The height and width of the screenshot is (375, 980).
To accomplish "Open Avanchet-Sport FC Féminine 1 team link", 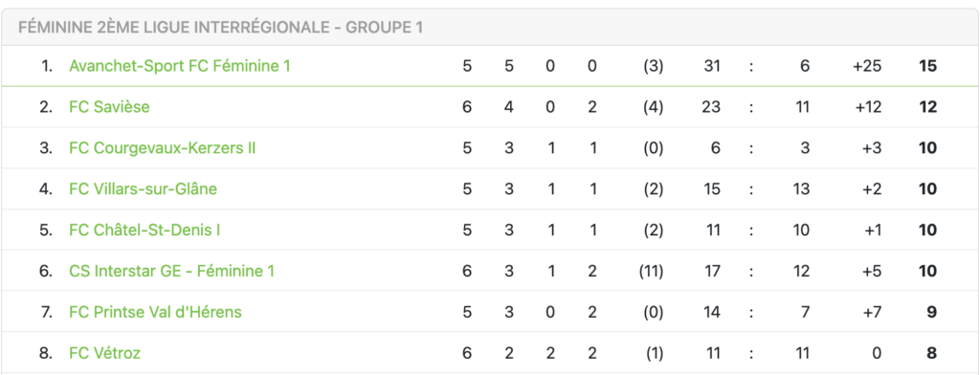I will pos(180,66).
